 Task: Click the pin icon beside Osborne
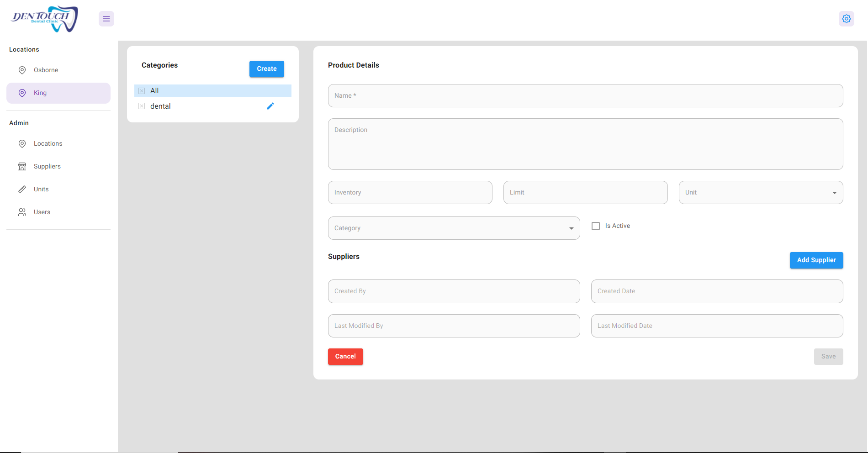pos(22,70)
